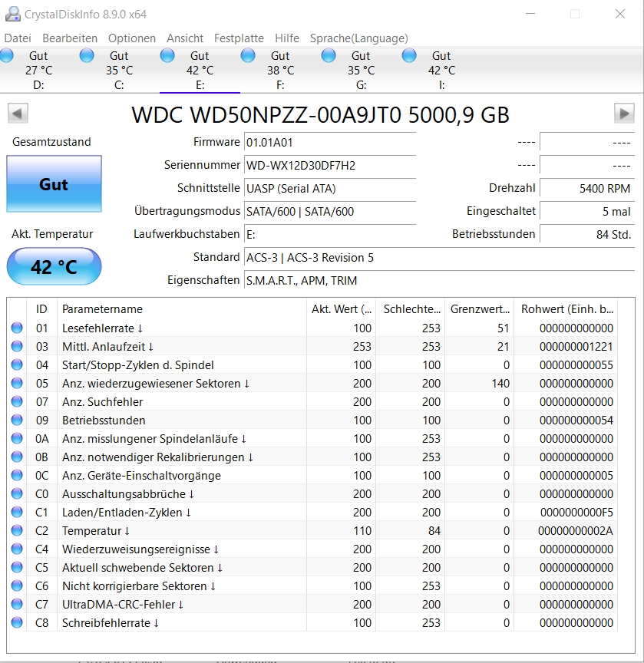Click the status dot for attribute 09 Betriebsstunden

click(x=17, y=420)
